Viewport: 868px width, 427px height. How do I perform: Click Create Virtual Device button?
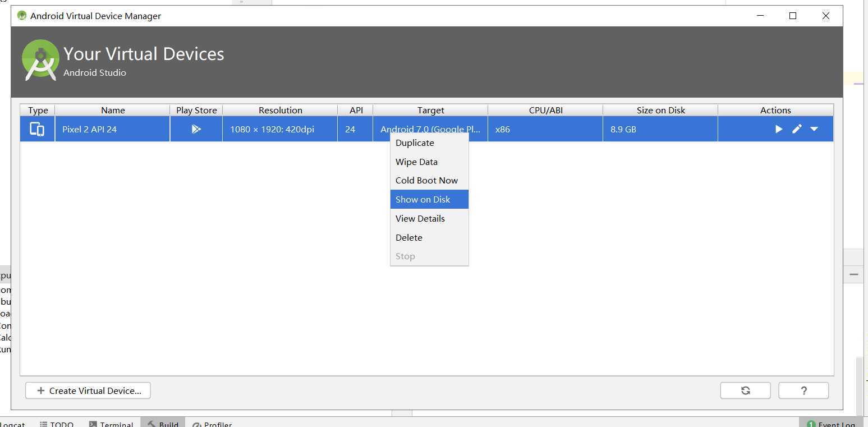click(88, 391)
